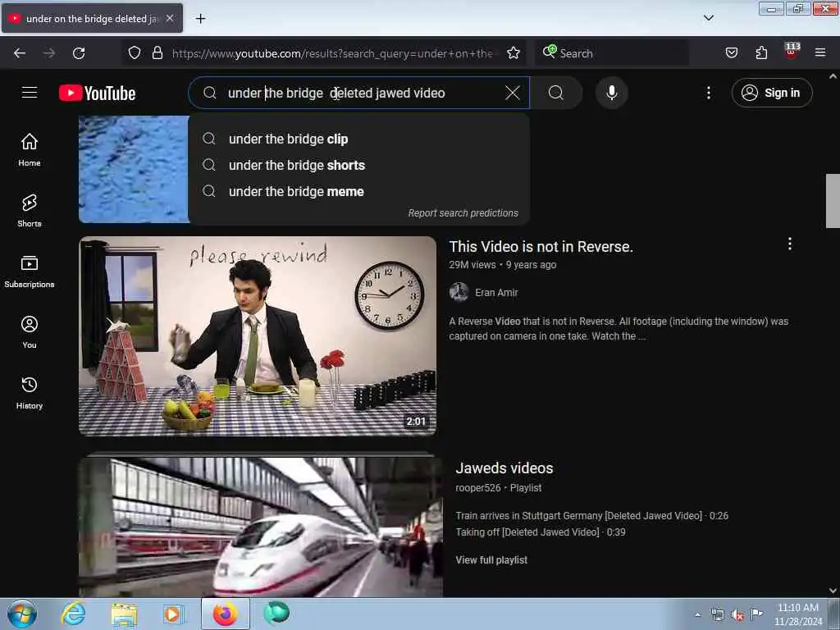Open tracking protection shield icon
This screenshot has height=630, width=840.
[135, 53]
